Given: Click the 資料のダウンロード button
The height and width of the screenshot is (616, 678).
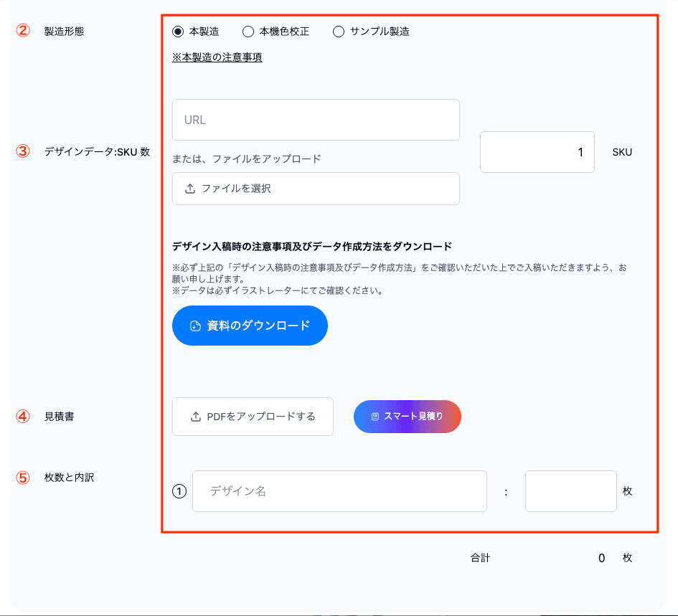Looking at the screenshot, I should (x=250, y=325).
